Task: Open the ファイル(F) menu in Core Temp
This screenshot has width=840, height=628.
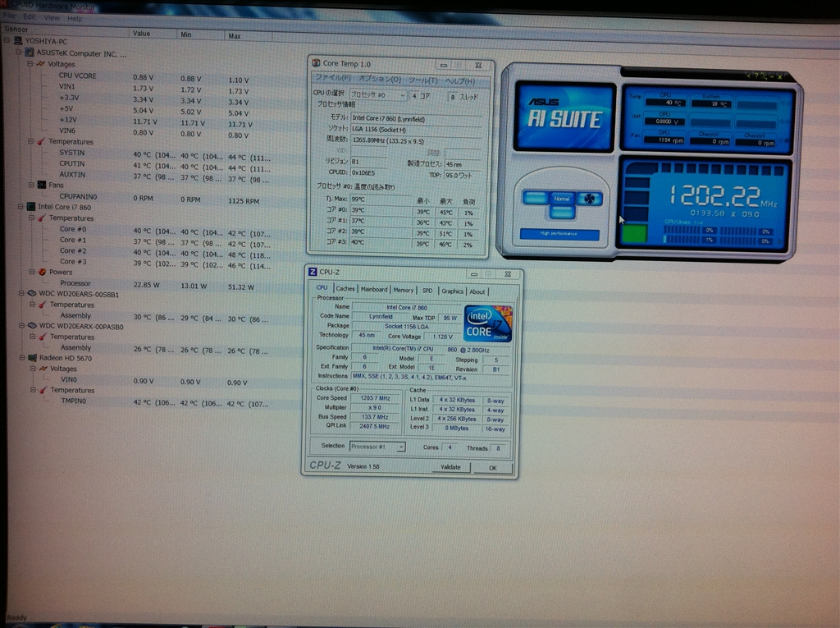Action: [x=332, y=78]
